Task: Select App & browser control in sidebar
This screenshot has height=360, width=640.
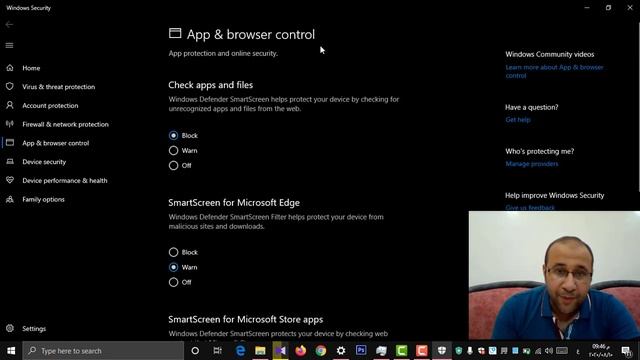Action: 56,143
